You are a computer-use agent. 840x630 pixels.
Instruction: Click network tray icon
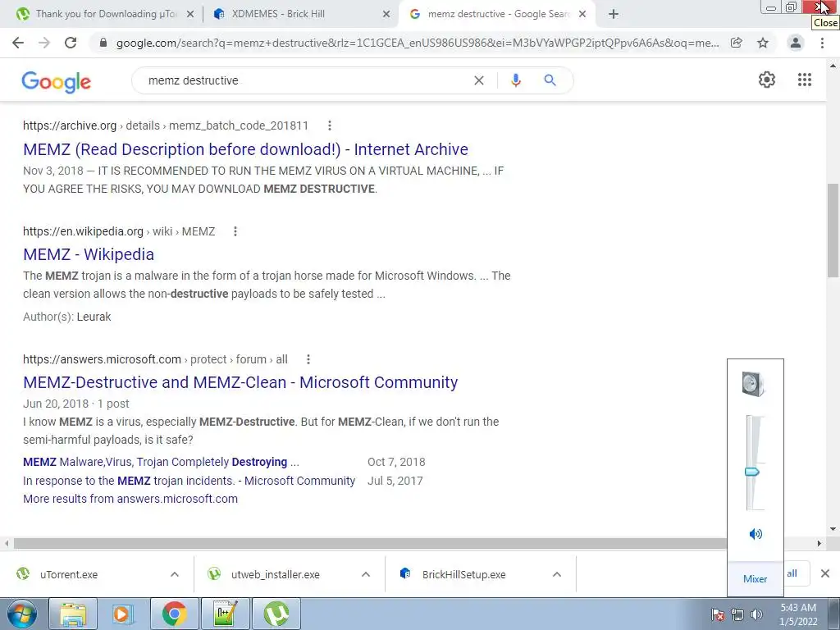click(737, 614)
